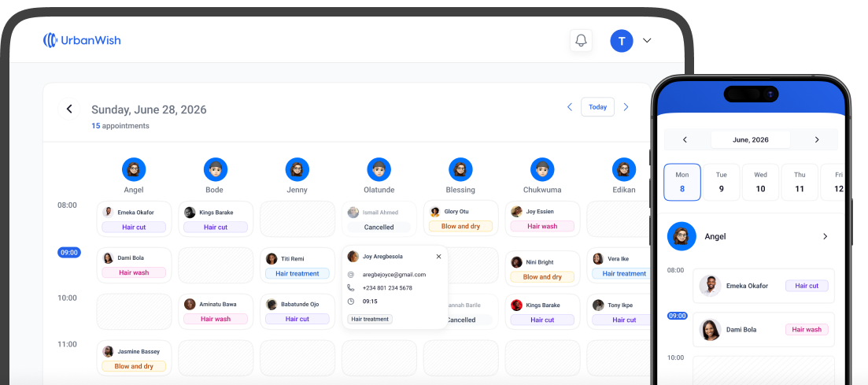Click empty 09:00 slot under Bode

216,265
